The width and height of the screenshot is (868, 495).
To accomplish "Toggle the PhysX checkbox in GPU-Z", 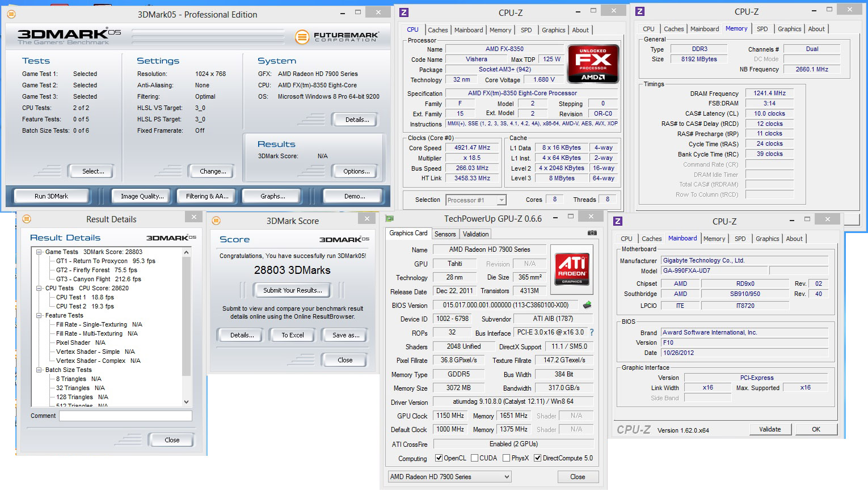I will 506,458.
